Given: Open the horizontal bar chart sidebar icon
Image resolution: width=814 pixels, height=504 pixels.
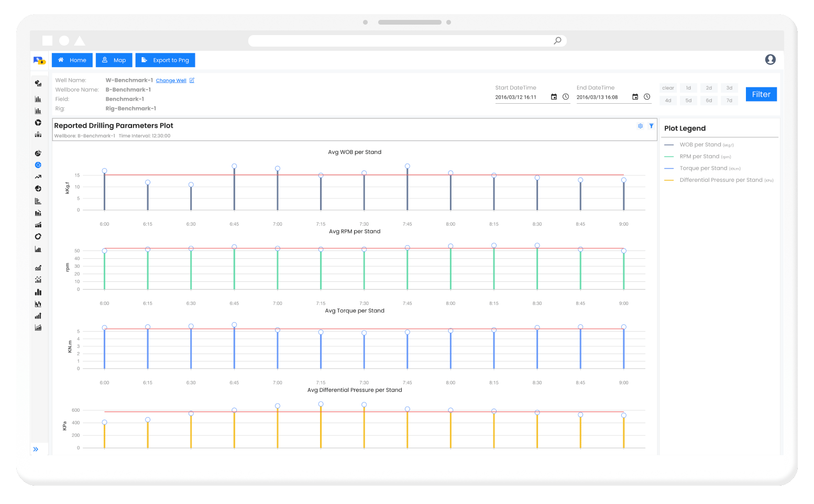Looking at the screenshot, I should tap(38, 201).
